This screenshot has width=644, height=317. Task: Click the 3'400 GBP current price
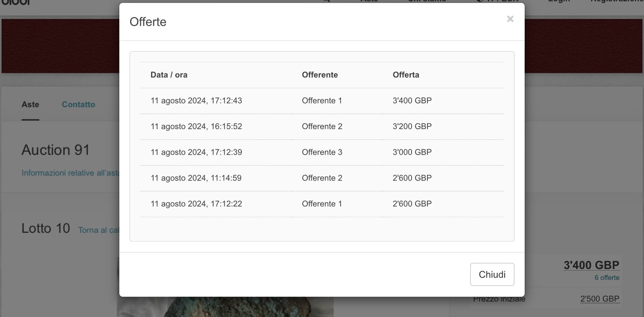[591, 265]
